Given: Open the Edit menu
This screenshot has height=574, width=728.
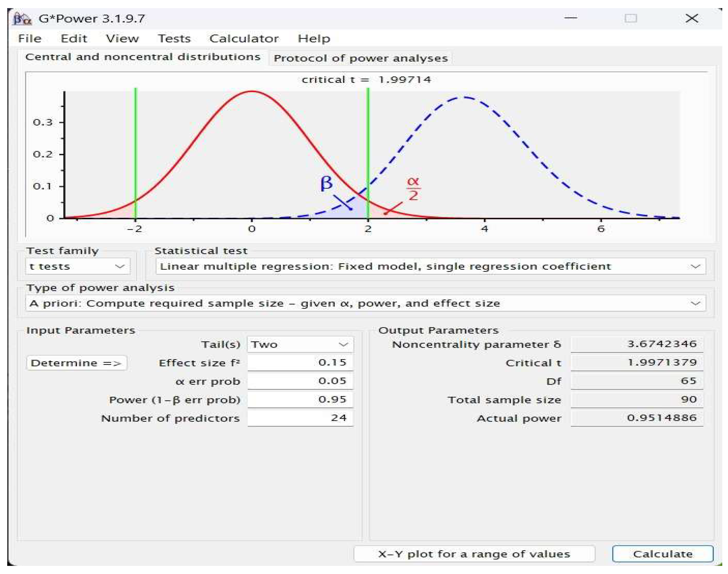Looking at the screenshot, I should pyautogui.click(x=74, y=39).
